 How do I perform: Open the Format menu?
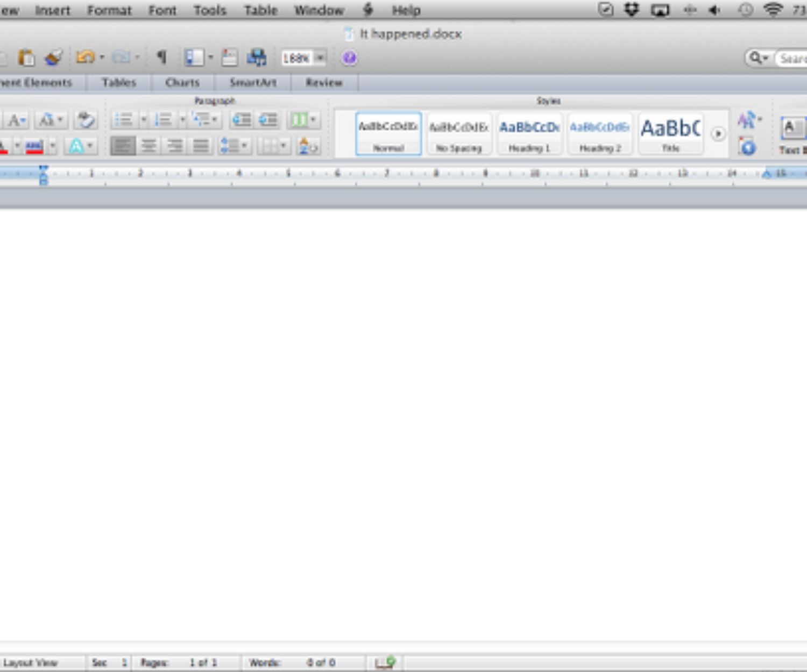[109, 10]
